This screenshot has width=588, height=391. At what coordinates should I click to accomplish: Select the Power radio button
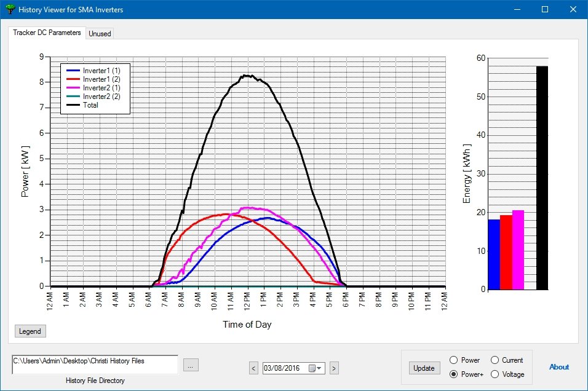click(453, 360)
